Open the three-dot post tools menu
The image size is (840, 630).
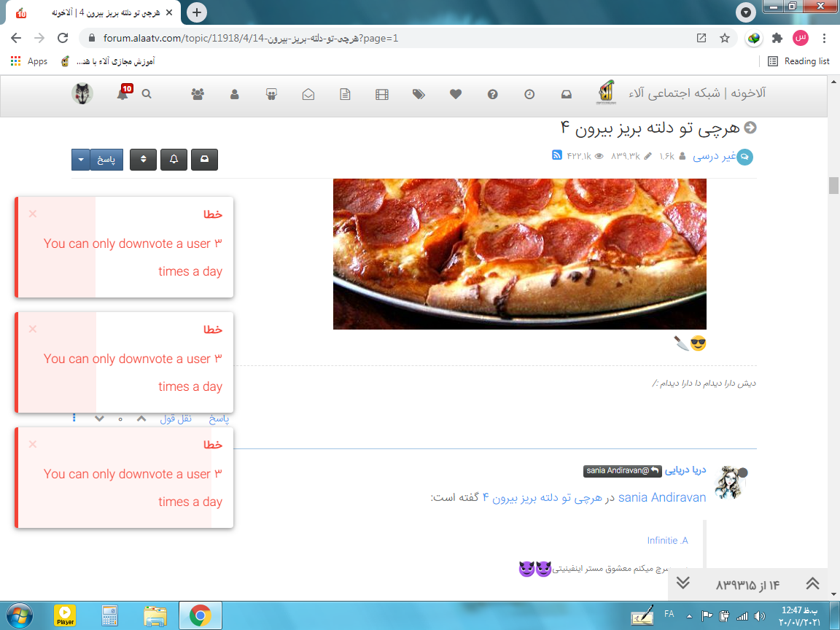tap(74, 419)
